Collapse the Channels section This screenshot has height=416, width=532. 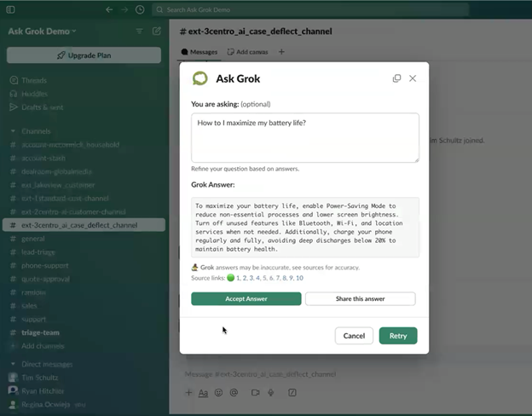(x=13, y=131)
